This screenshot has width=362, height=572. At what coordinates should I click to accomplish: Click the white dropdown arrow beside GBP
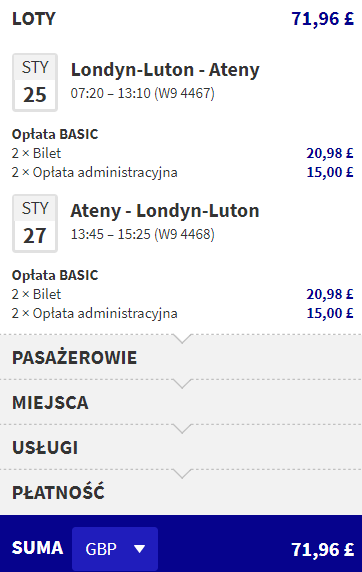(139, 549)
